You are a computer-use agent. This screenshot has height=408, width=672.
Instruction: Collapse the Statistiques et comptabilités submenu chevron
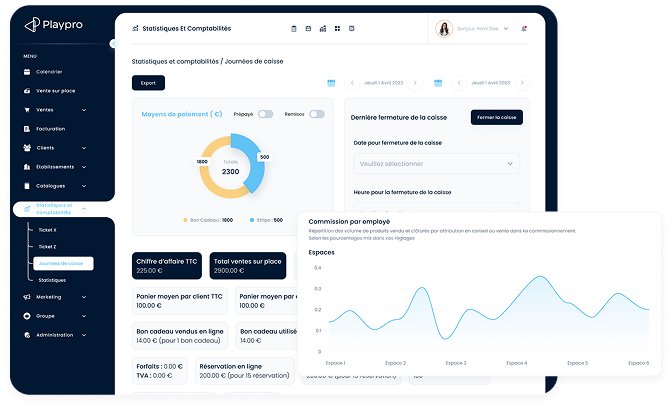(x=84, y=209)
